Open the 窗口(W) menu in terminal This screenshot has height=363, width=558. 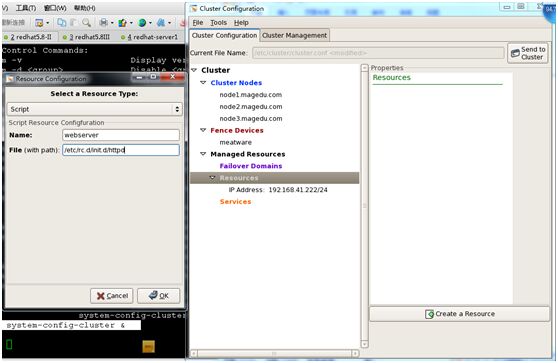[55, 8]
